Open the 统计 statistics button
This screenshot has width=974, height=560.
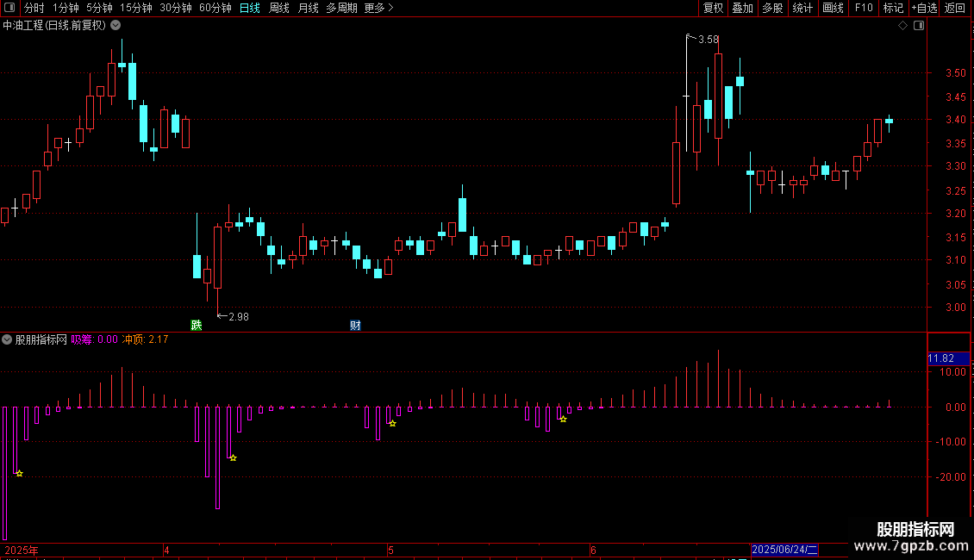point(802,8)
